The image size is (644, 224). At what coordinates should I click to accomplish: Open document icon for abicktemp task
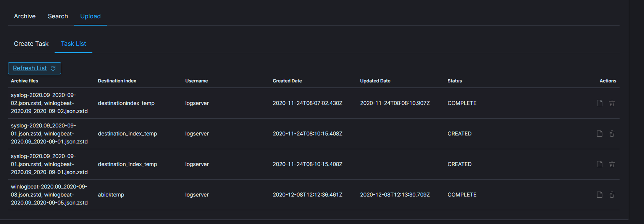pyautogui.click(x=600, y=195)
